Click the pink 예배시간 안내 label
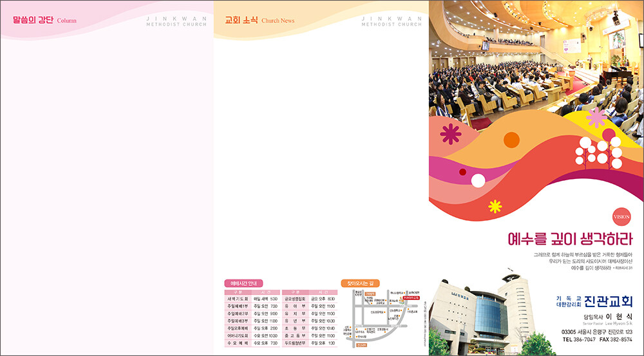The image size is (644, 356). click(243, 283)
